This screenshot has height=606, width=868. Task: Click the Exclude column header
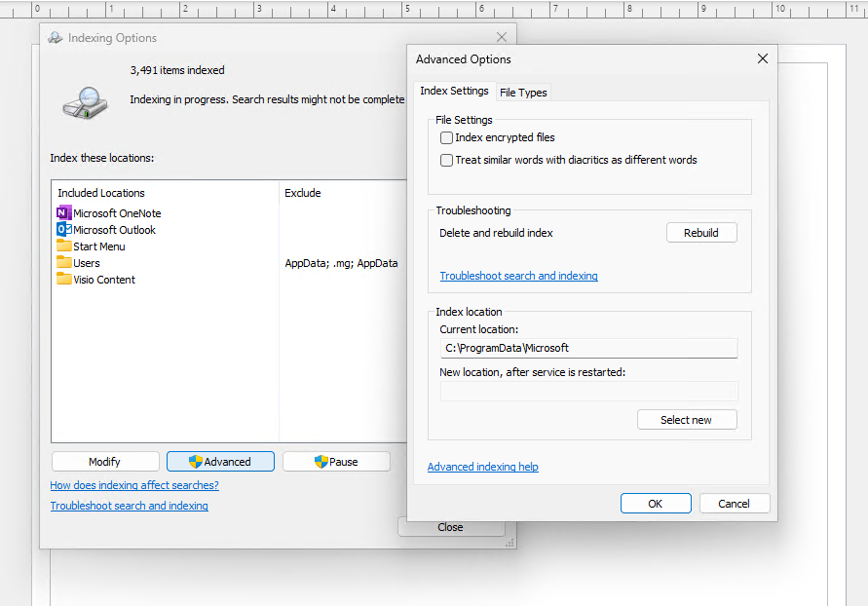pos(303,193)
